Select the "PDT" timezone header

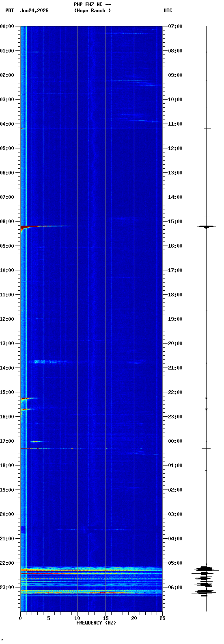pyautogui.click(x=10, y=11)
